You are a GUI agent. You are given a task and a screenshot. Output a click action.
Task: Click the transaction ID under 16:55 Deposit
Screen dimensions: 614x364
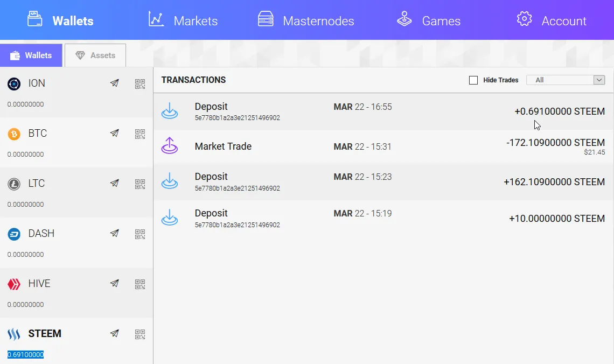238,118
